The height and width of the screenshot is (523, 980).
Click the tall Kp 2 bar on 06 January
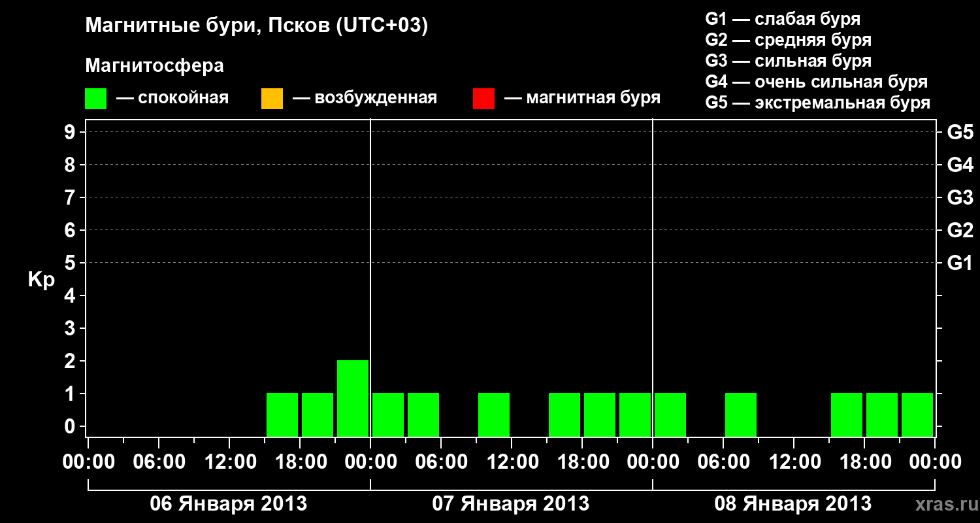click(353, 398)
